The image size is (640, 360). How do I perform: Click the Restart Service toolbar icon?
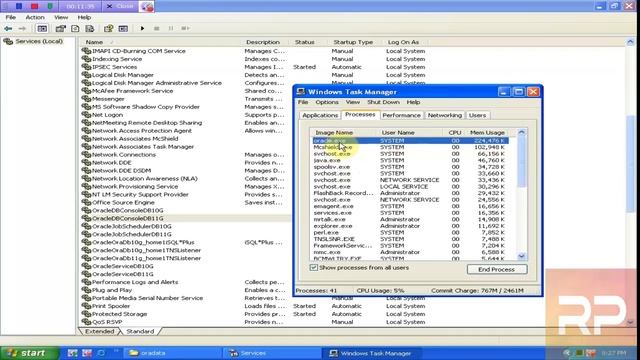pos(185,29)
